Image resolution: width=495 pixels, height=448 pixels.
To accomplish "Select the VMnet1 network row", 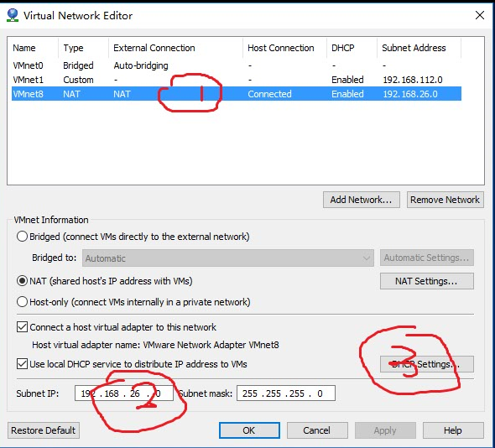I will coord(237,80).
